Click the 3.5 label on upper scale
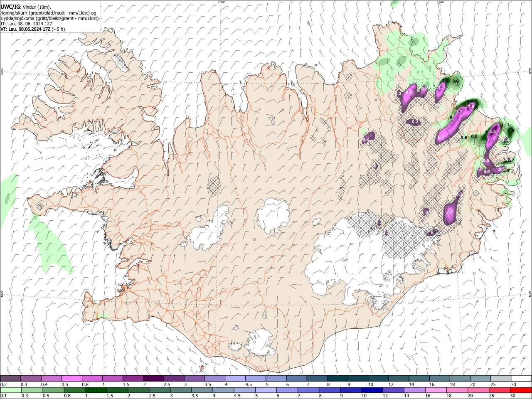 207,384
